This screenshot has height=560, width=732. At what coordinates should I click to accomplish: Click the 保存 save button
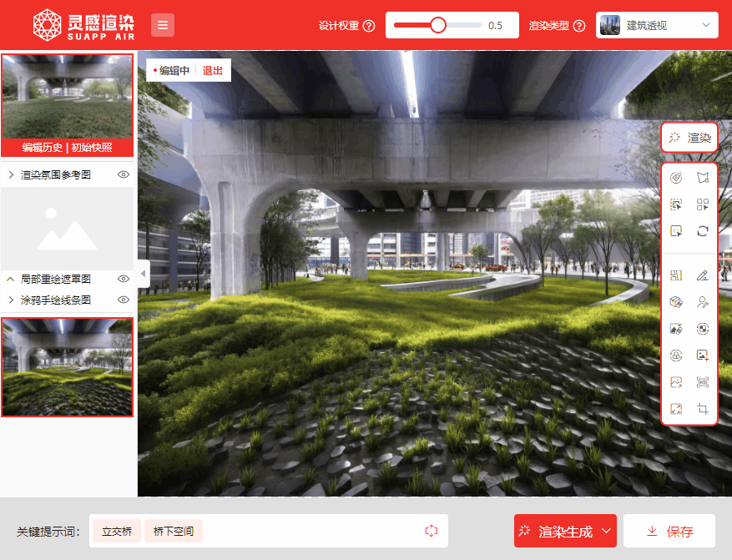[x=670, y=531]
